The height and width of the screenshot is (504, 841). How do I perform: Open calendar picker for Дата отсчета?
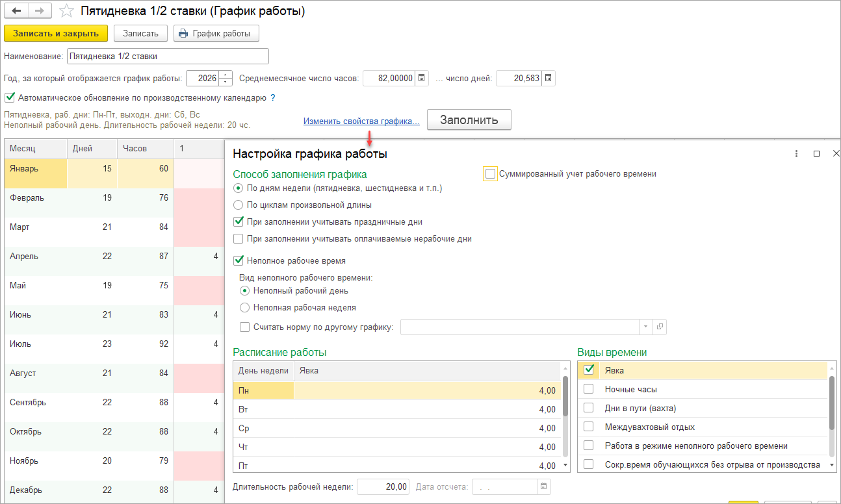[x=544, y=486]
